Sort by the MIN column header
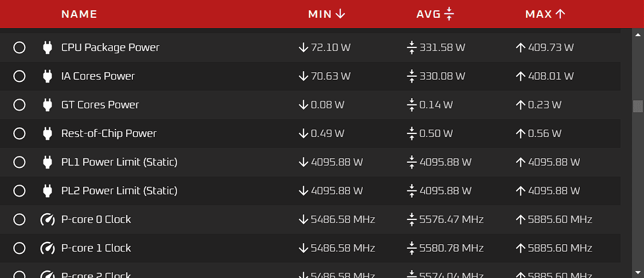Image resolution: width=644 pixels, height=278 pixels. click(327, 14)
